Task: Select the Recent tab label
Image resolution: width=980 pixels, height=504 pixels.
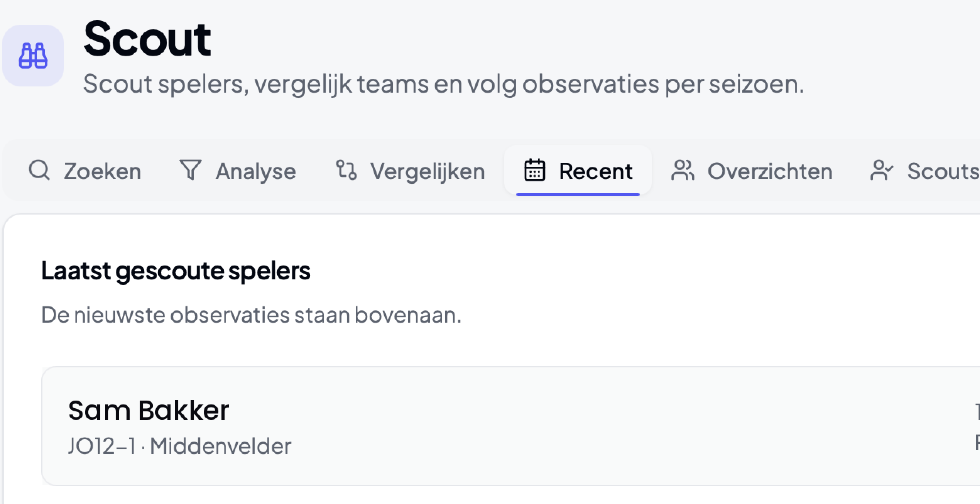Action: (x=596, y=171)
